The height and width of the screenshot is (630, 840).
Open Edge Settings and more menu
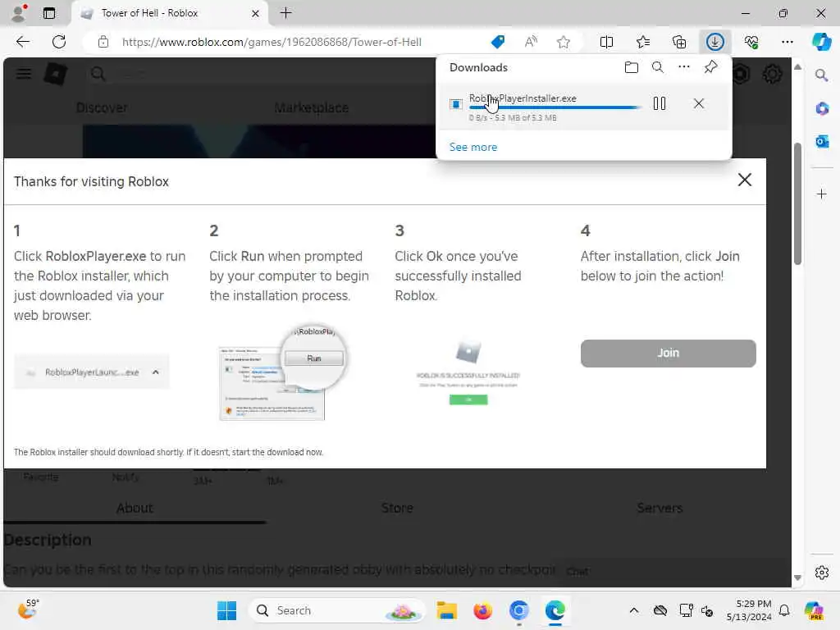point(787,42)
